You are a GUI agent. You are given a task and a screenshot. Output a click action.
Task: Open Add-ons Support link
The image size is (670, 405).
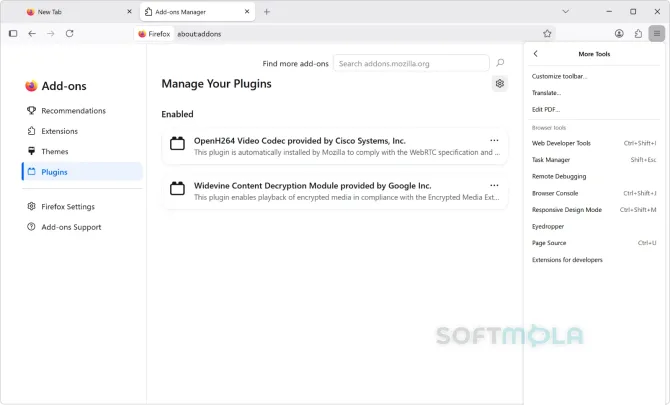[82, 227]
